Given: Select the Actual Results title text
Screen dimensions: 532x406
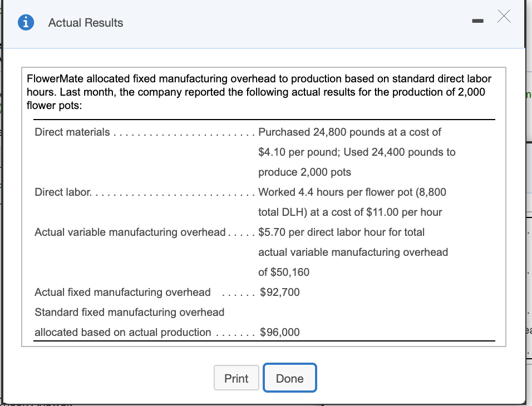Looking at the screenshot, I should pos(86,23).
